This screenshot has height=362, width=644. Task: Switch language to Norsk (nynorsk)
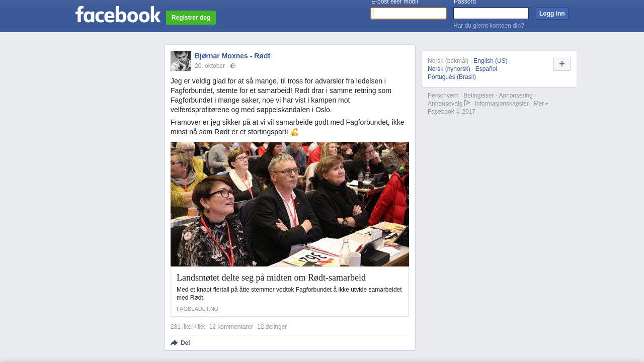coord(449,69)
